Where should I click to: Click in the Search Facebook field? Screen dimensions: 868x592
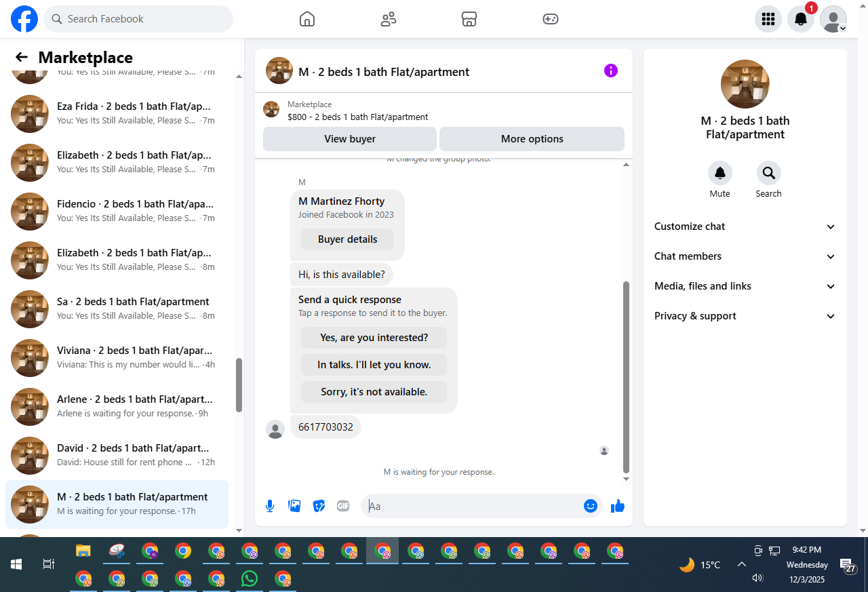pyautogui.click(x=138, y=19)
